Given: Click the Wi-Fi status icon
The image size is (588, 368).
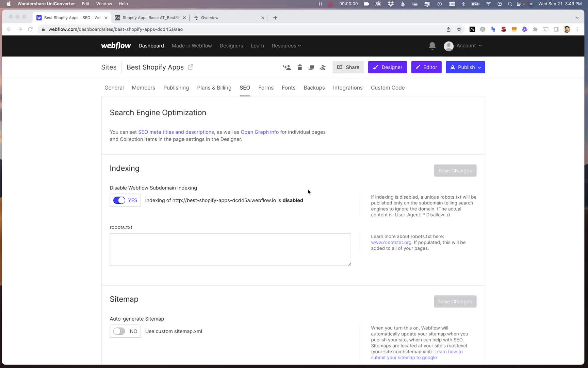Looking at the screenshot, I should click(x=489, y=4).
